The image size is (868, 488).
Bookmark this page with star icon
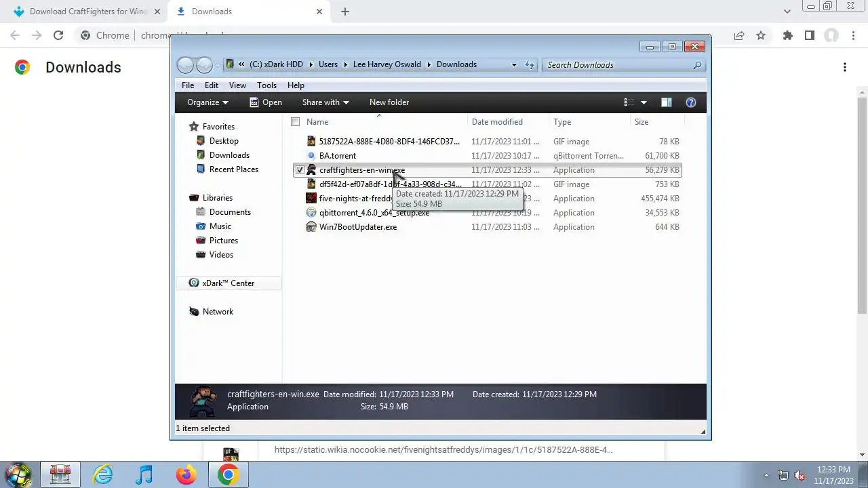point(761,35)
